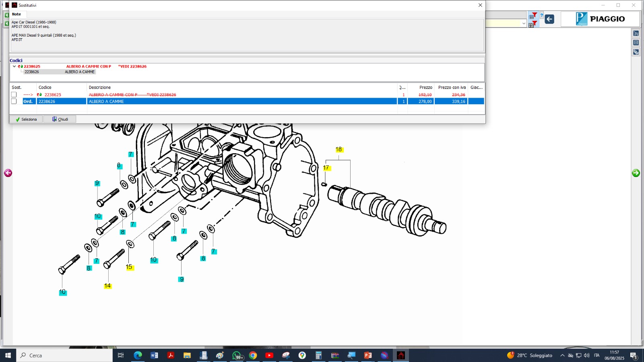
Task: Go to previous diagram with magenta arrow
Action: tap(8, 173)
